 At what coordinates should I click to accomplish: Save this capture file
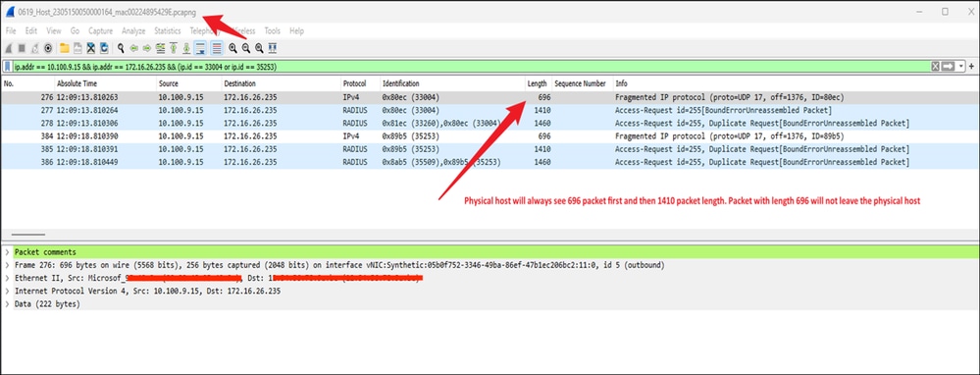pyautogui.click(x=78, y=48)
